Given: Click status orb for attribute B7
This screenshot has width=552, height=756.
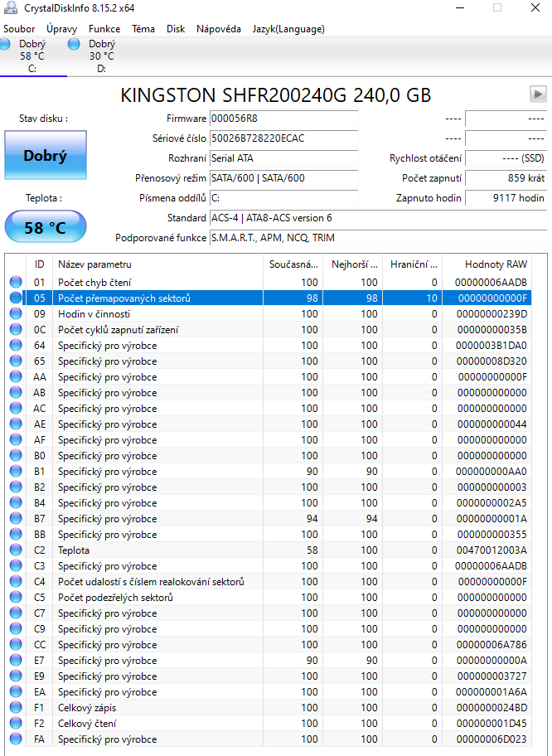Looking at the screenshot, I should [16, 518].
